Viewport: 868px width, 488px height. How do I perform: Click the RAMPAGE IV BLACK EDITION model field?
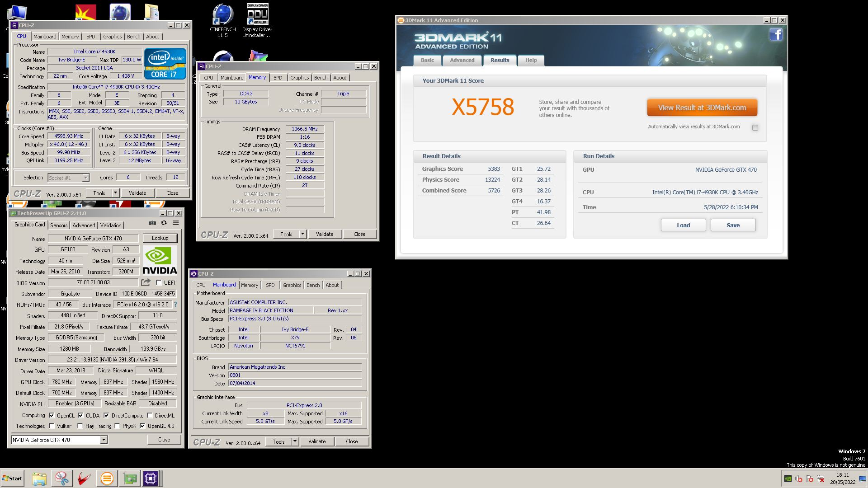click(x=271, y=310)
